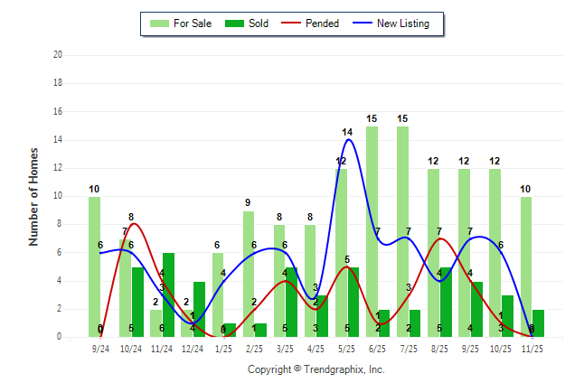Screen dimensions: 584x392
Task: Click the light green For Sale legend swatch
Action: (x=160, y=23)
